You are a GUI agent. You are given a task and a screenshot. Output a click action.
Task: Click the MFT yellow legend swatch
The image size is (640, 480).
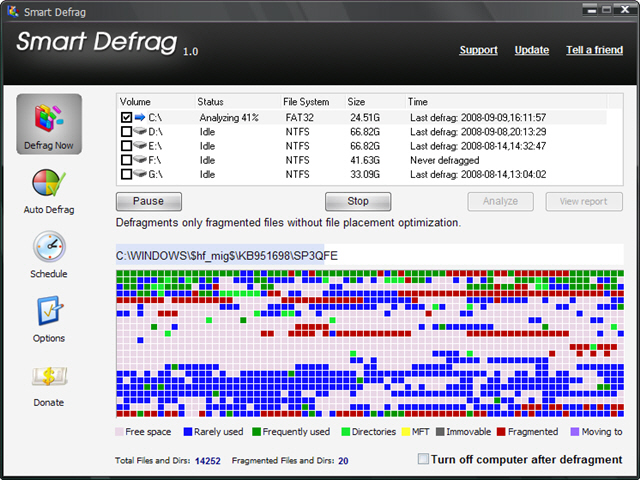coord(406,431)
